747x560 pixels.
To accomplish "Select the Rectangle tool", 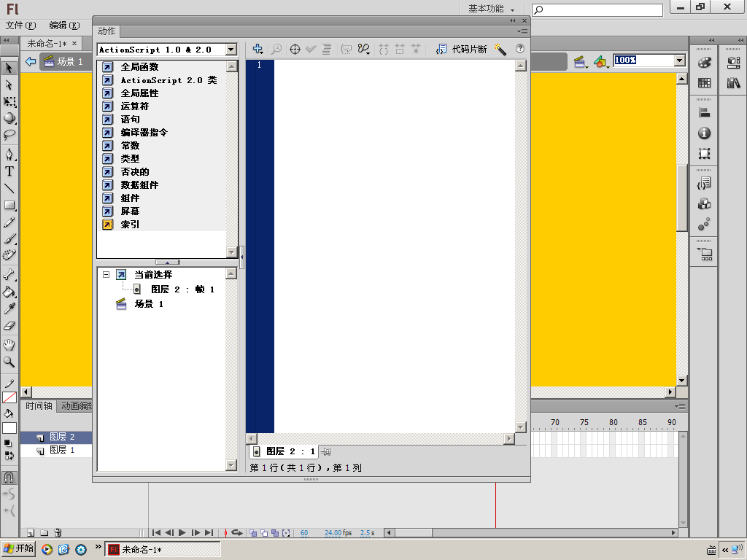I will pos(9,205).
